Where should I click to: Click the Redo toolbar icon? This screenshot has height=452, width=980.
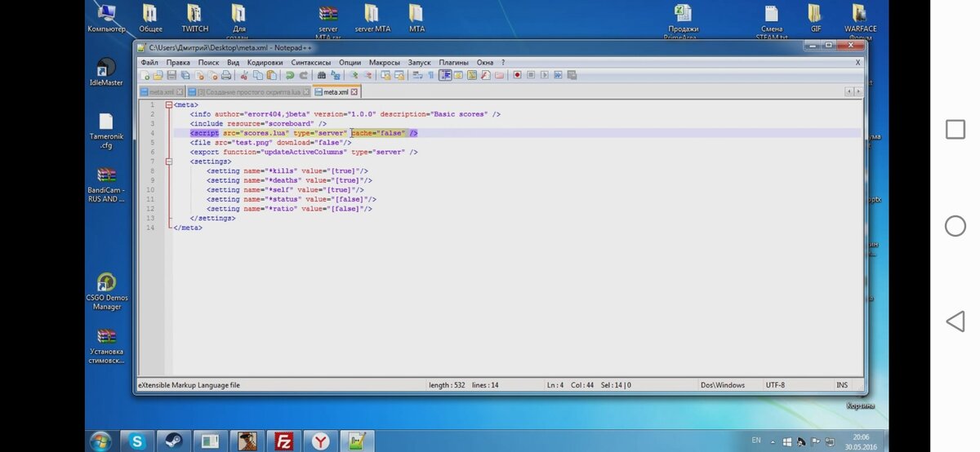[304, 75]
